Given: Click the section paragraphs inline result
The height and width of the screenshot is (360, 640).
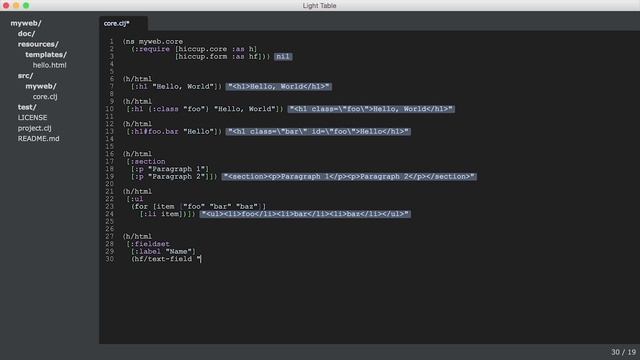Looking at the screenshot, I should (349, 177).
